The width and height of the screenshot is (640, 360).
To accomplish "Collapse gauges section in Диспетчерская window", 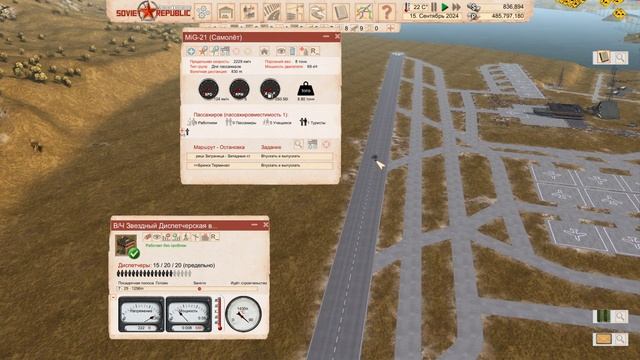I will point(113,298).
